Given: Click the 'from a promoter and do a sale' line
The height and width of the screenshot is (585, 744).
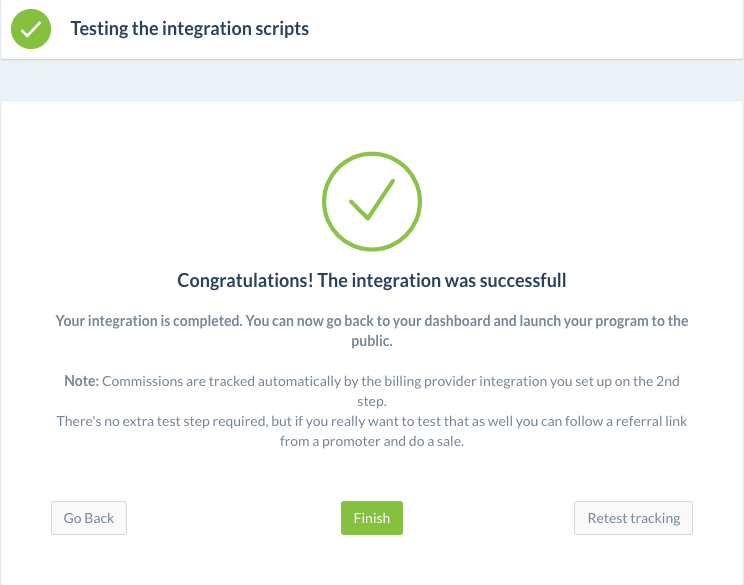Looking at the screenshot, I should tap(372, 441).
